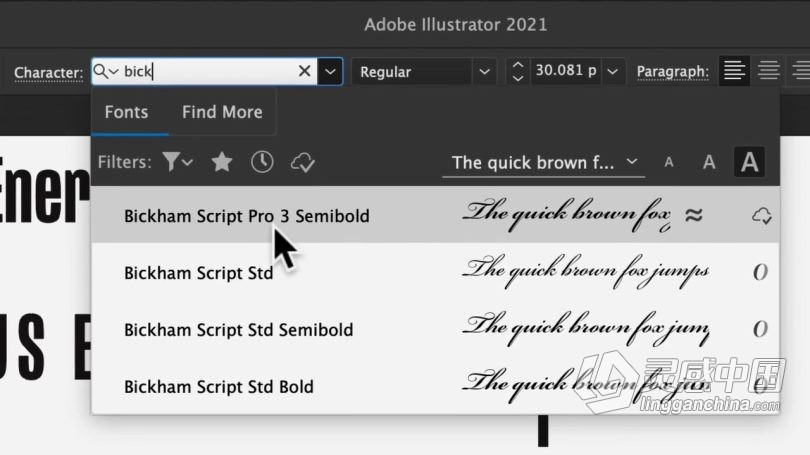Select Bickham Script Std Semibold font

(x=435, y=328)
